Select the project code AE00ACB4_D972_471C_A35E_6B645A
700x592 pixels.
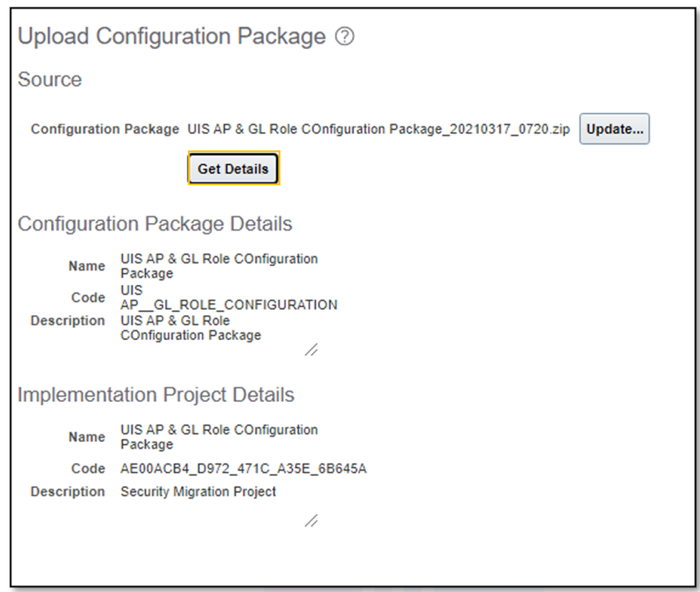click(243, 469)
